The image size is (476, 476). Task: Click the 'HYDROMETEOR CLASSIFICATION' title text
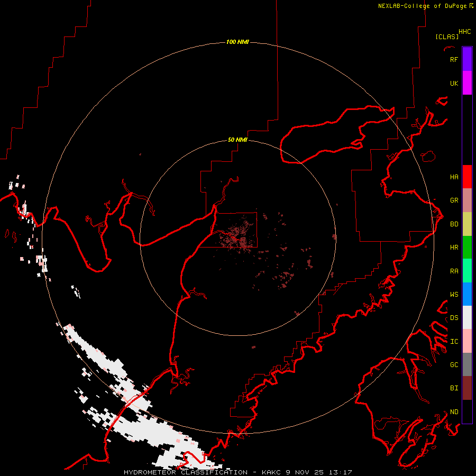[186, 472]
